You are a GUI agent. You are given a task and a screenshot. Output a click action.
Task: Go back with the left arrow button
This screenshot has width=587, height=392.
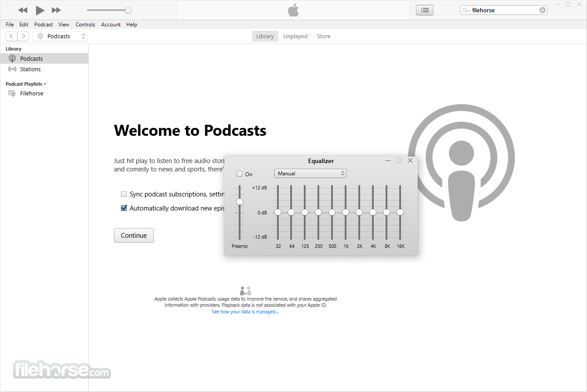pos(11,36)
